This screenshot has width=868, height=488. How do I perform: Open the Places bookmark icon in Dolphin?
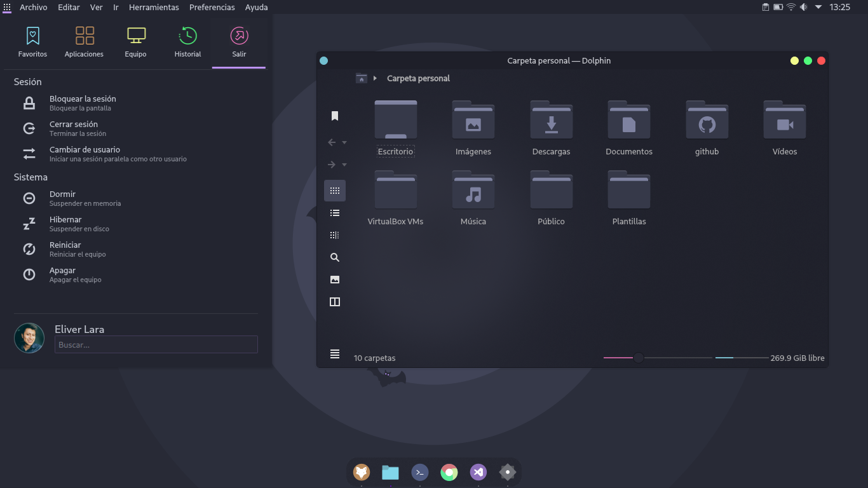[x=335, y=116]
